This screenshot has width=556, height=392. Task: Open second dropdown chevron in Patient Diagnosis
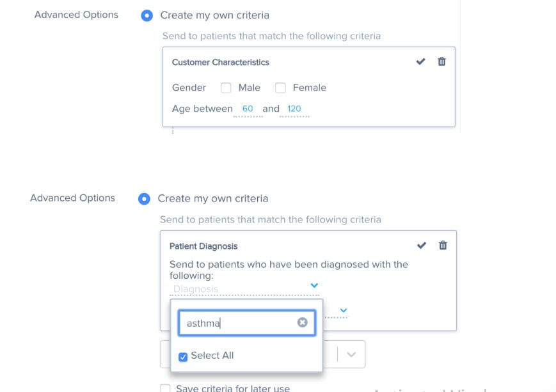click(x=344, y=310)
